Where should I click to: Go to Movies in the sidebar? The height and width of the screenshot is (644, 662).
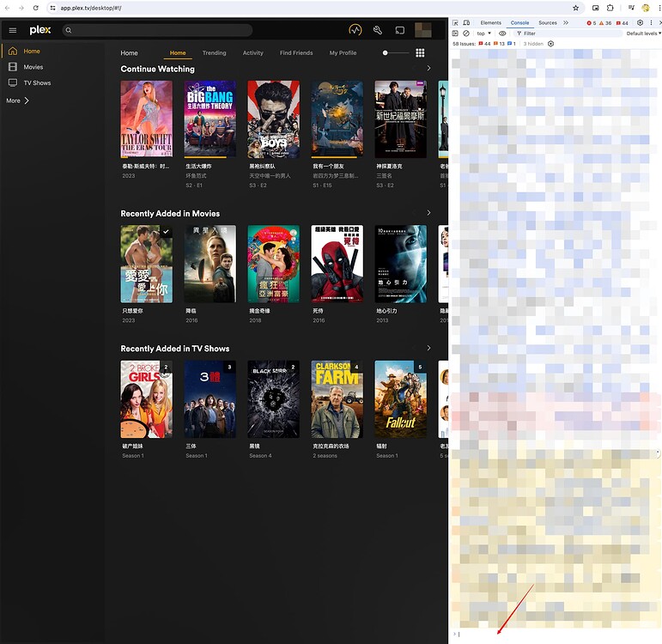(33, 67)
